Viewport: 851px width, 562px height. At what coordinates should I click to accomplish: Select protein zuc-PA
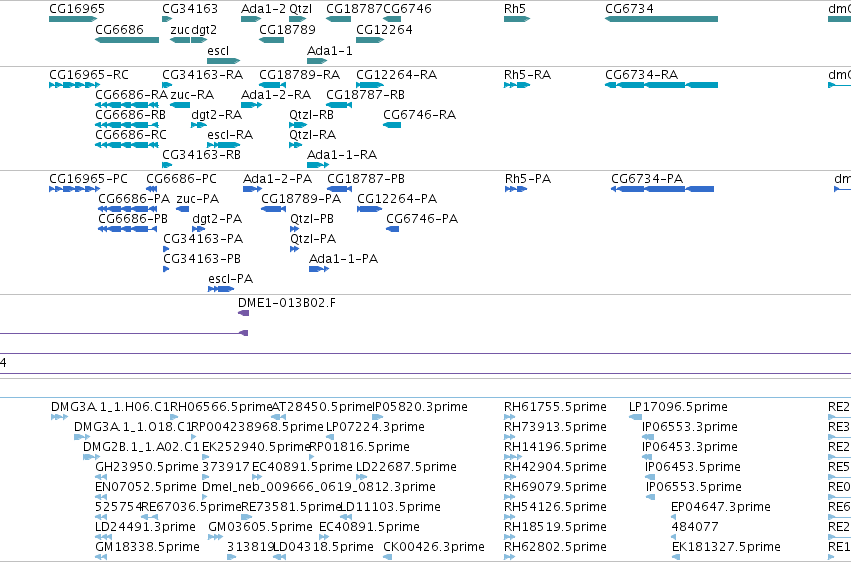tap(198, 199)
